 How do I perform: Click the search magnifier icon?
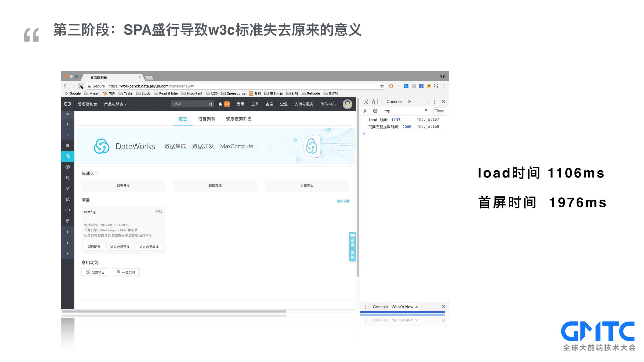click(x=211, y=104)
